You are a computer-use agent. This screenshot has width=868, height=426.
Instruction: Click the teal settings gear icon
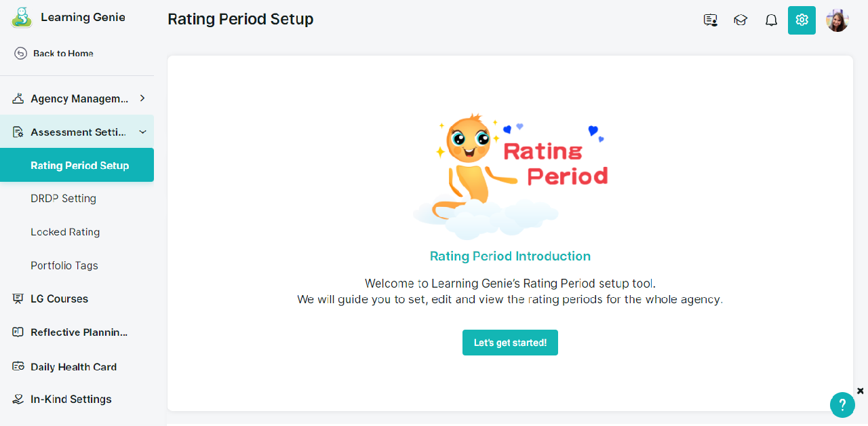[x=802, y=20]
